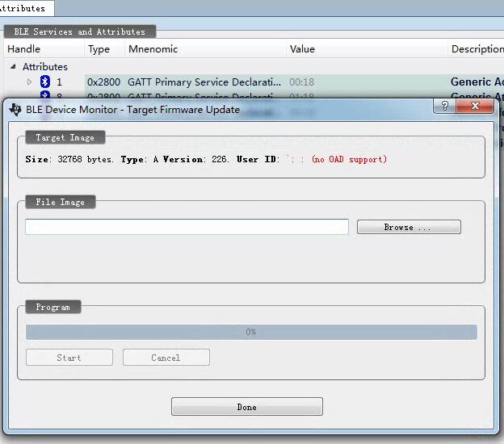The width and height of the screenshot is (504, 444).
Task: Close the Target Firmware Update dialog
Action: pos(475,106)
